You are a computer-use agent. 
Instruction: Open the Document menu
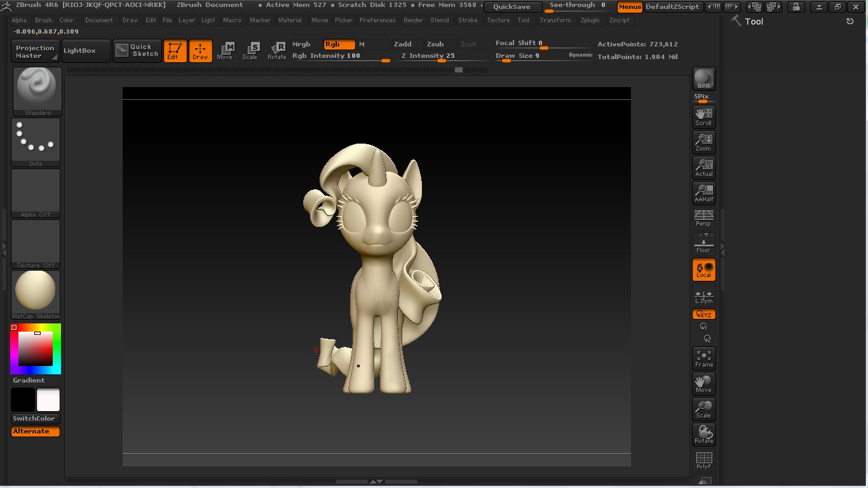pyautogui.click(x=99, y=20)
